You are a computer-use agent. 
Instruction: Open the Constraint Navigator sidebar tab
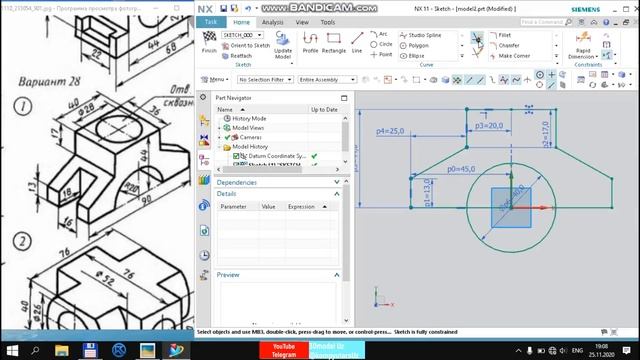click(x=204, y=140)
